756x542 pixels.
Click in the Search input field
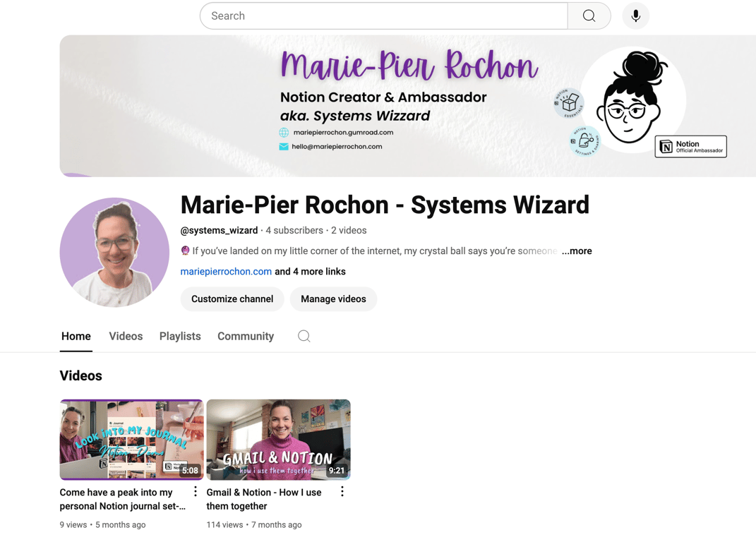[384, 16]
